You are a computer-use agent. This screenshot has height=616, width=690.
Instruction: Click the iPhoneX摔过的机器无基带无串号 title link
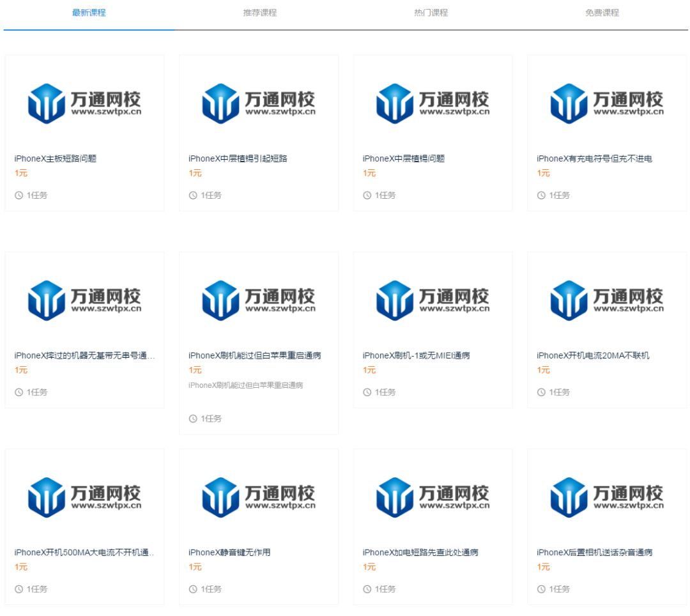pos(84,355)
